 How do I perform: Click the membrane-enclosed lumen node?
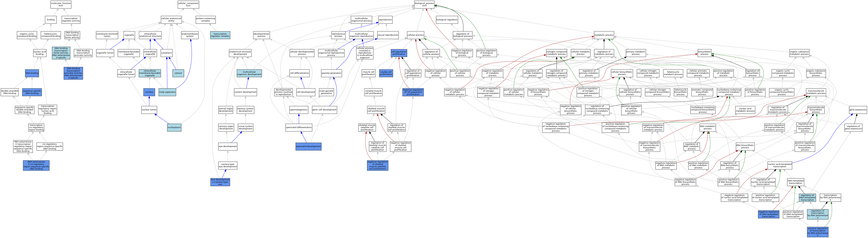[x=107, y=35]
